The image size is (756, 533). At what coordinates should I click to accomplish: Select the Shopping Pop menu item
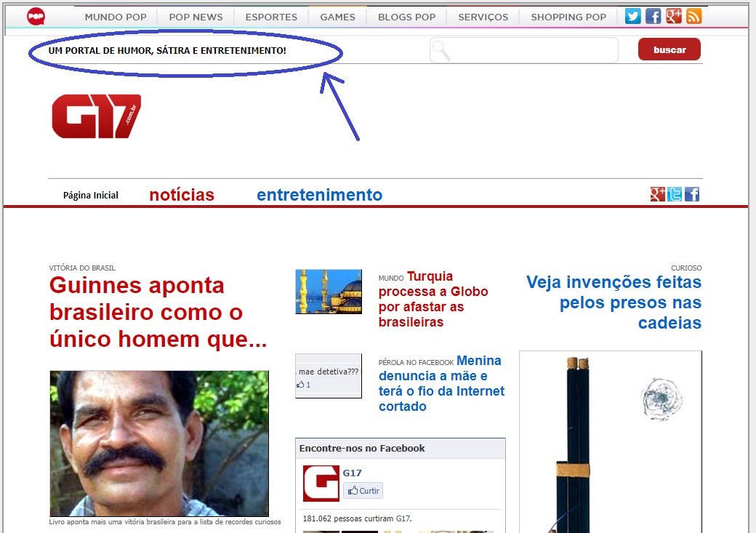568,17
